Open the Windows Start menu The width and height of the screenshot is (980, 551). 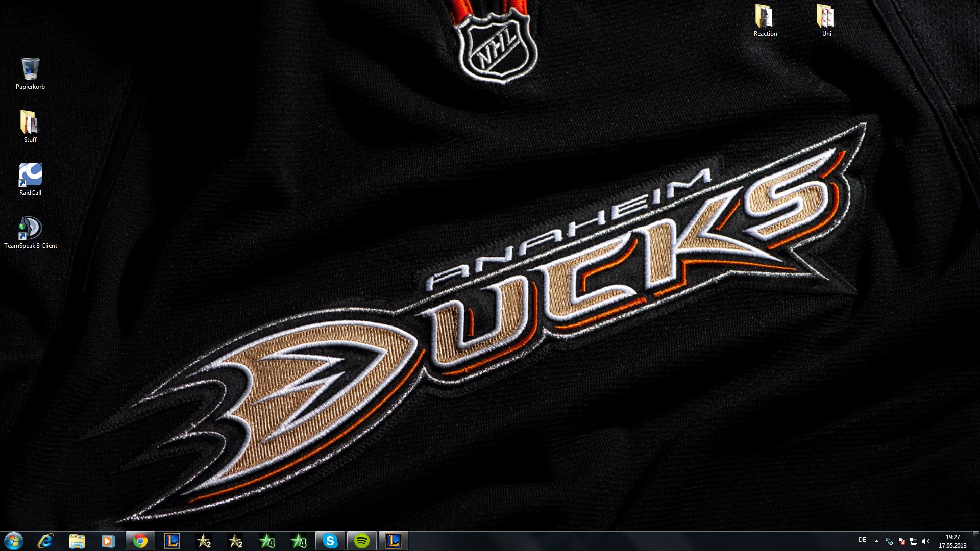pos(14,541)
